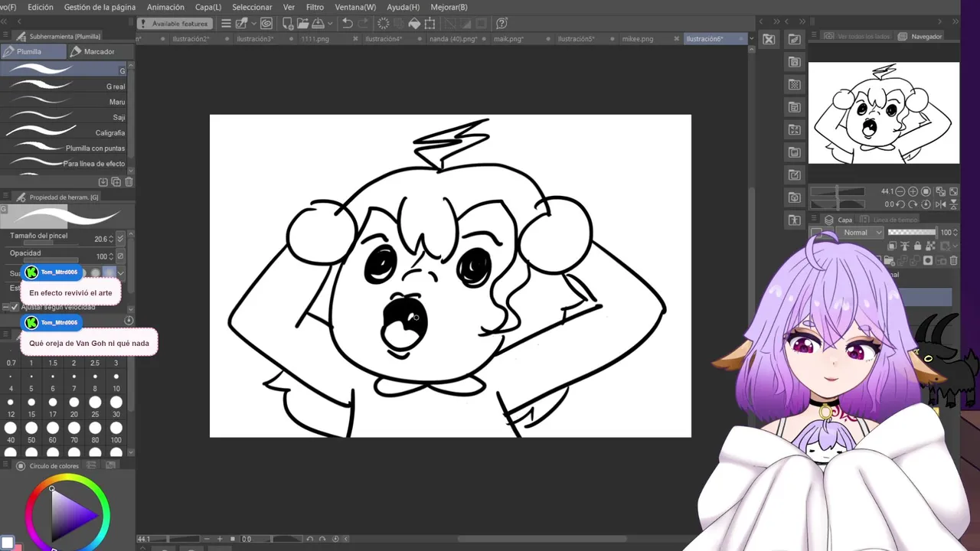Expand the pen icon dropdown arrow in command bar

(x=254, y=24)
